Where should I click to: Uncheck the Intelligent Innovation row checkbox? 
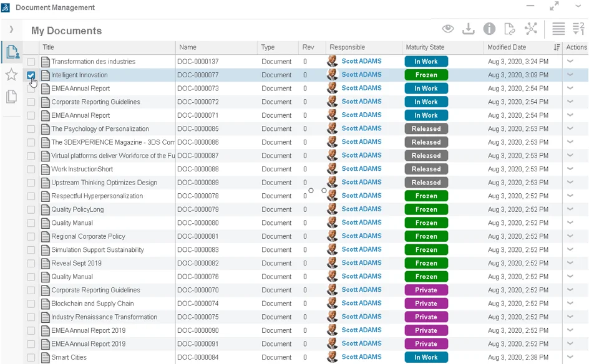(31, 75)
